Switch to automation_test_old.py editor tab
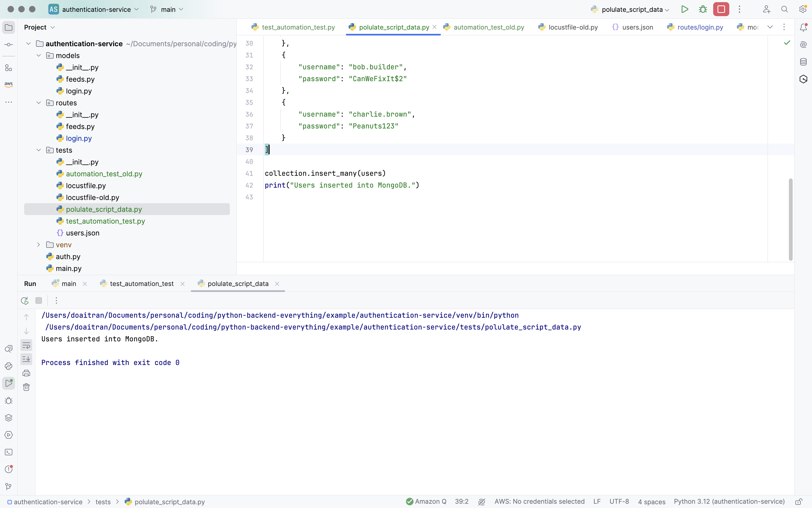Viewport: 812px width, 508px height. [484, 27]
